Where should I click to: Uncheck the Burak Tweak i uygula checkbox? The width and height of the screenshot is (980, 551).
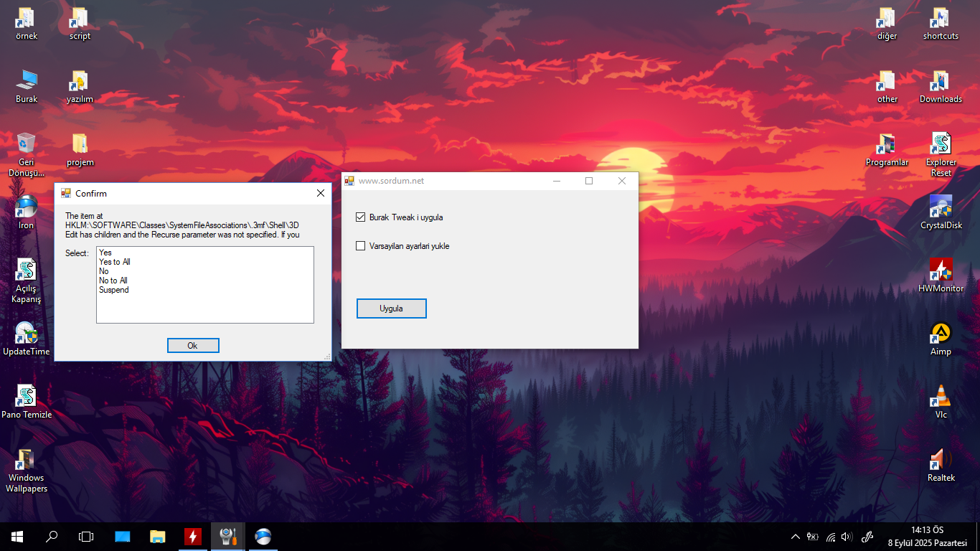pyautogui.click(x=361, y=217)
